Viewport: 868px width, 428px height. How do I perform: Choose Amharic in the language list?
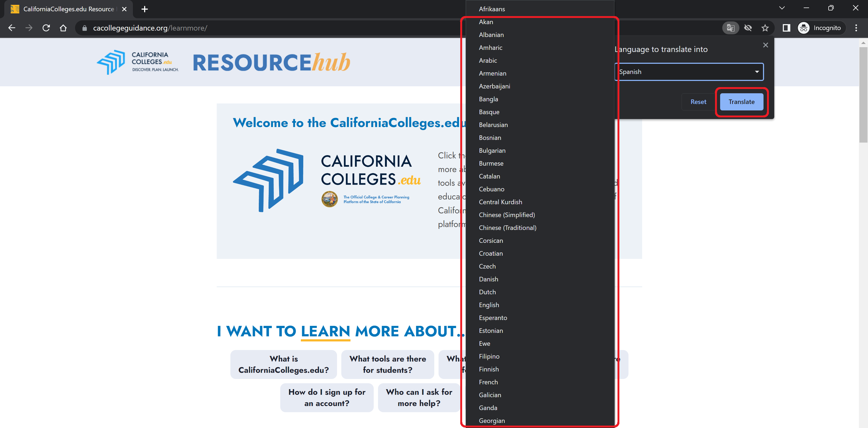point(540,47)
